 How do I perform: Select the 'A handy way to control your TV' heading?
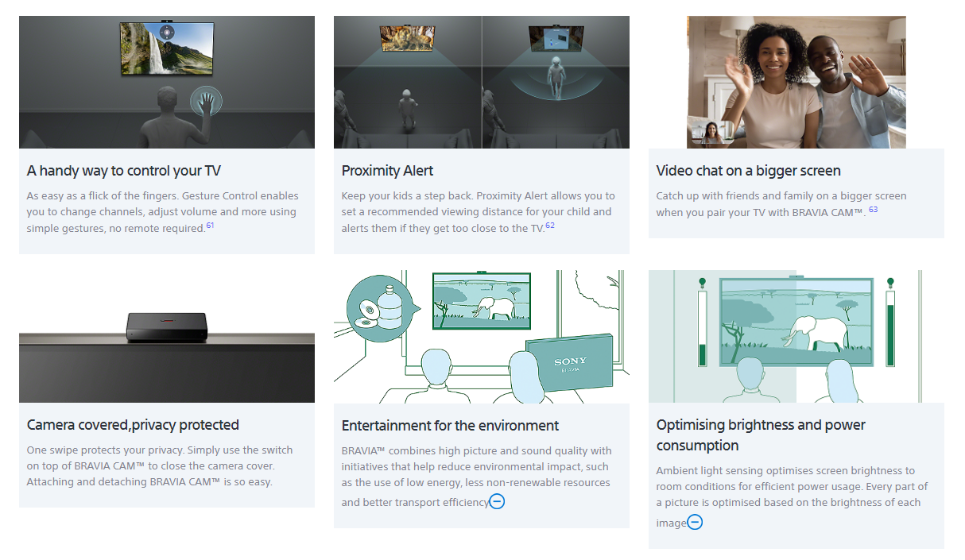click(123, 171)
